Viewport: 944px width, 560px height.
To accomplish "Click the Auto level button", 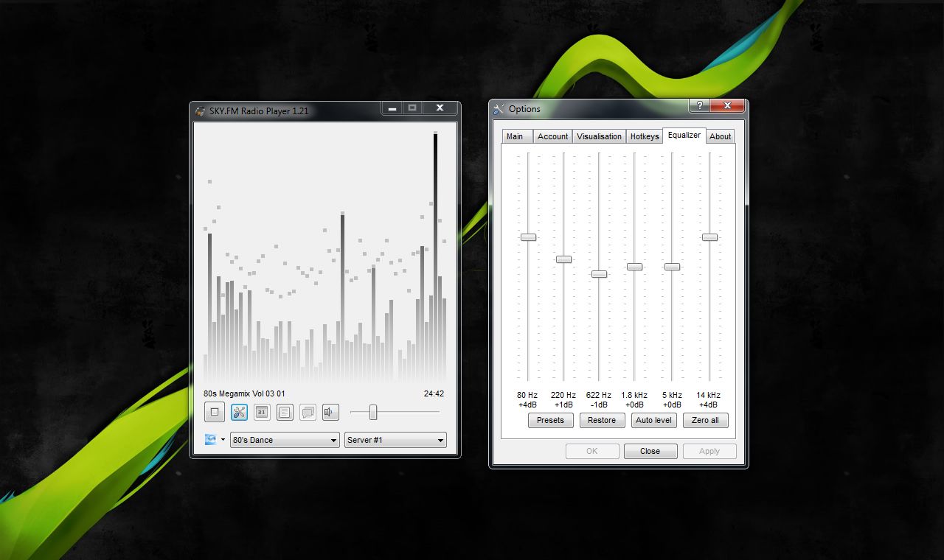I will (653, 420).
